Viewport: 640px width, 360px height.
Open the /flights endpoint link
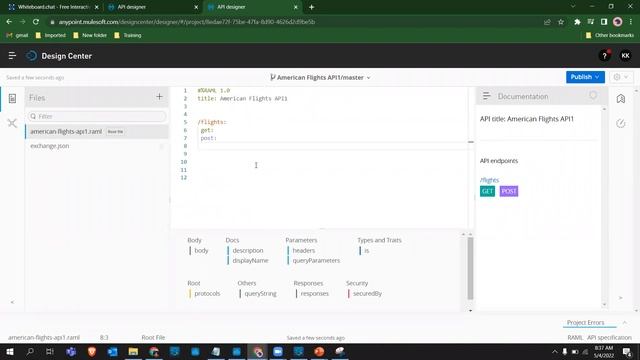coord(489,180)
